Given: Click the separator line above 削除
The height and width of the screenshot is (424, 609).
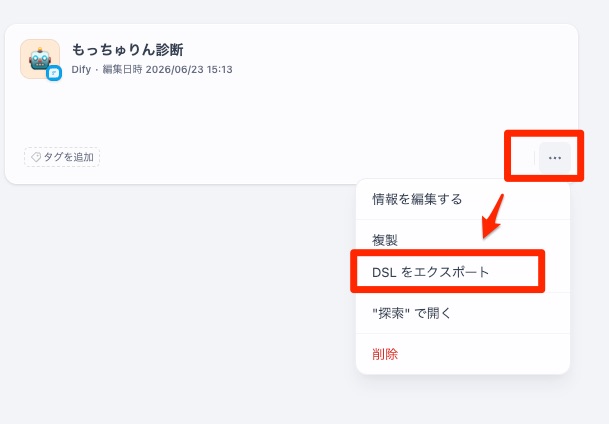Looking at the screenshot, I should pyautogui.click(x=463, y=334).
